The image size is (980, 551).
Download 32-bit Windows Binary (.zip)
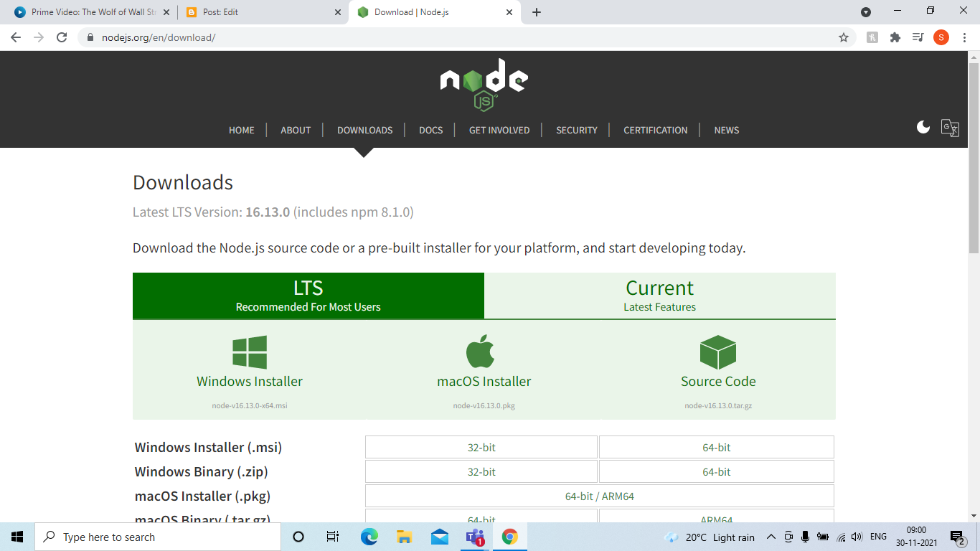pyautogui.click(x=481, y=471)
